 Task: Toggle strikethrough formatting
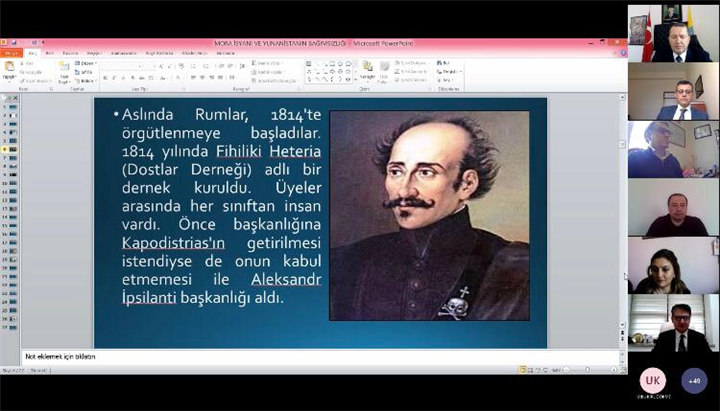click(141, 78)
